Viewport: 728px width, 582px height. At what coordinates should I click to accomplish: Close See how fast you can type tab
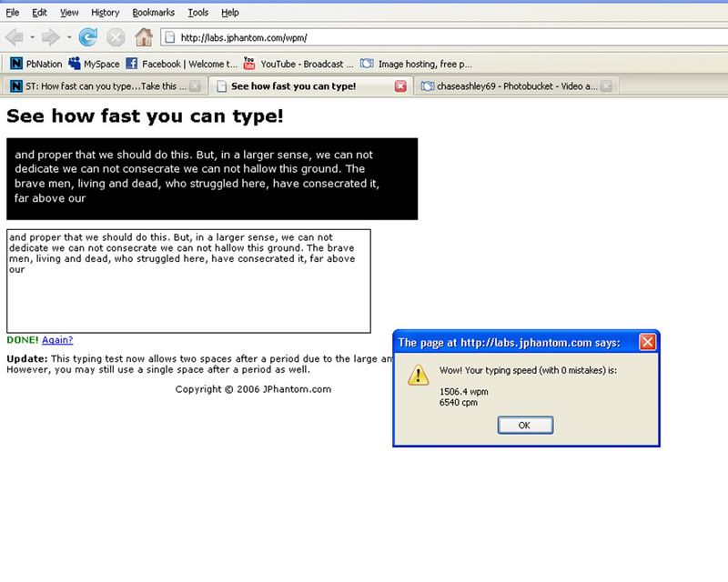point(400,85)
